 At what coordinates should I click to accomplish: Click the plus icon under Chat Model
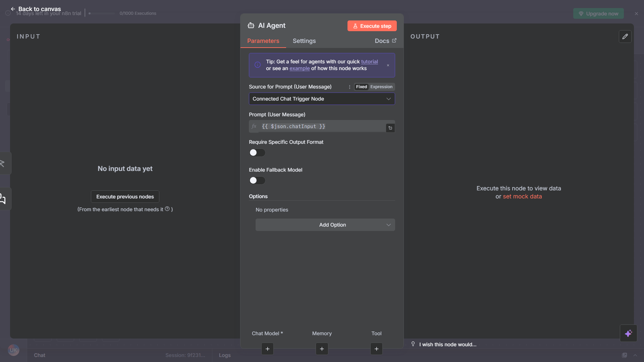point(267,349)
